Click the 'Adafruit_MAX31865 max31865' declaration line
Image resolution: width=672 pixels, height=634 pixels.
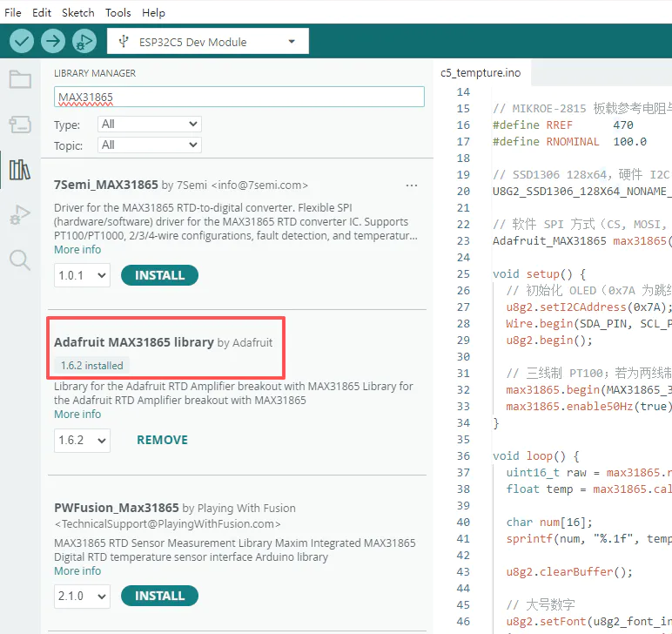point(582,241)
